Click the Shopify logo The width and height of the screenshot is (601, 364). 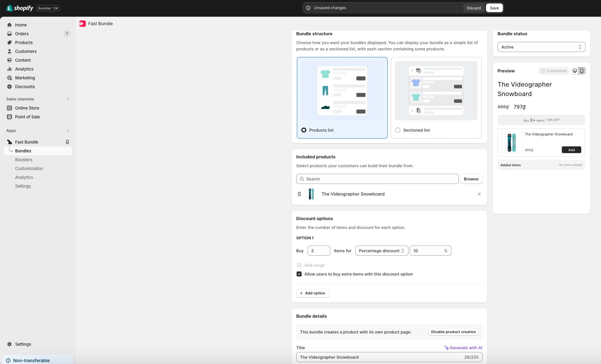coord(20,8)
